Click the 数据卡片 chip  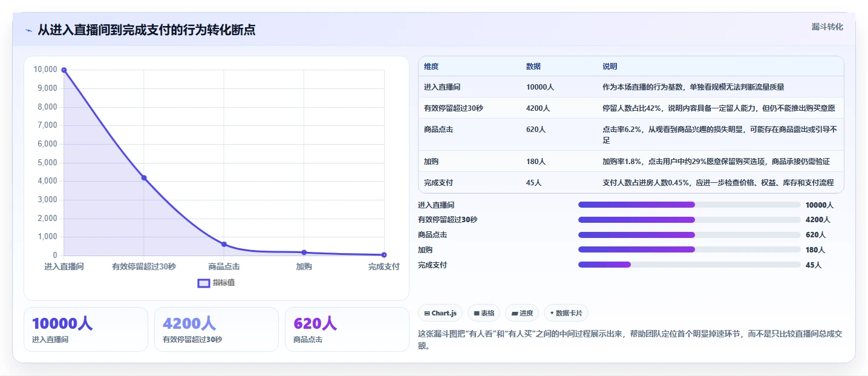[x=566, y=313]
